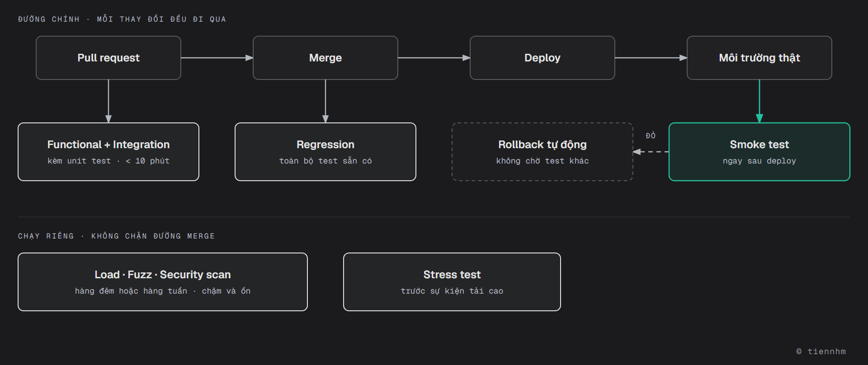Click the 'ngay sau deploy' subtitle
This screenshot has width=868, height=365.
(x=759, y=161)
